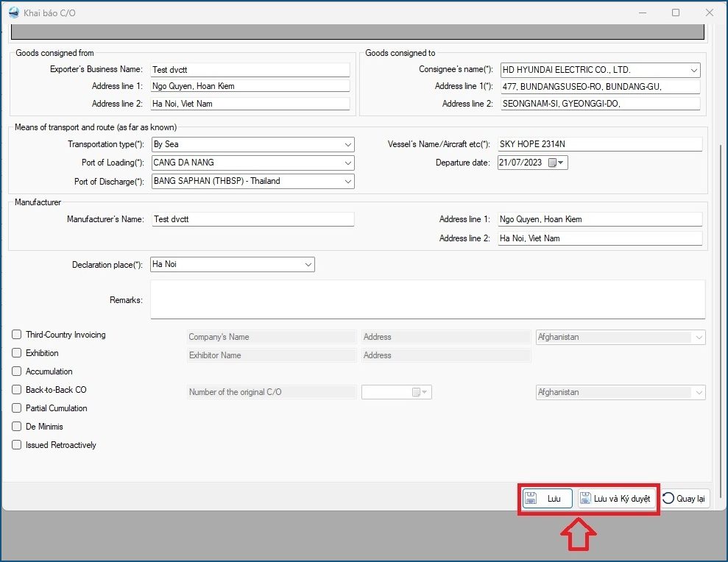Screen dimensions: 728x562
Task: Go back with the Quay lại button
Action: 685,499
